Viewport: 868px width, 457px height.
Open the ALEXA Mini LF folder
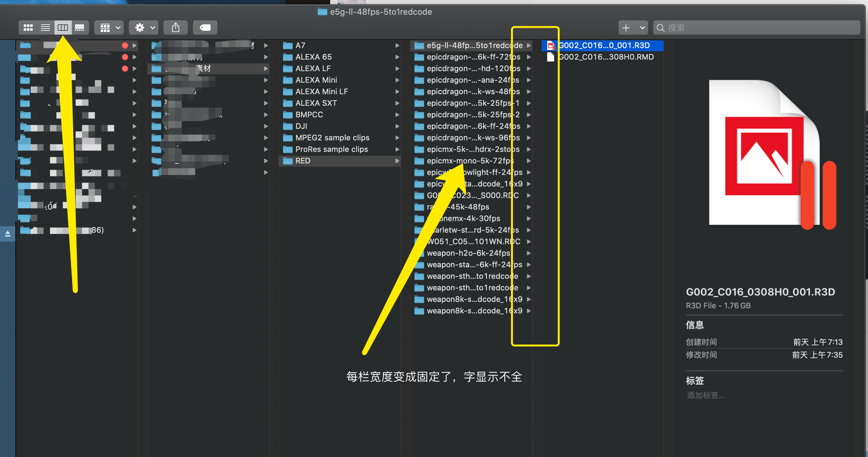pyautogui.click(x=321, y=92)
